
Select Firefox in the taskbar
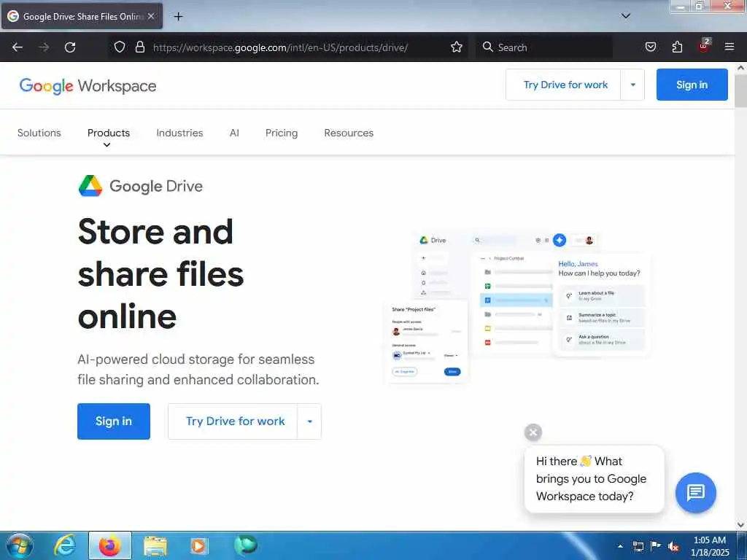tap(110, 545)
